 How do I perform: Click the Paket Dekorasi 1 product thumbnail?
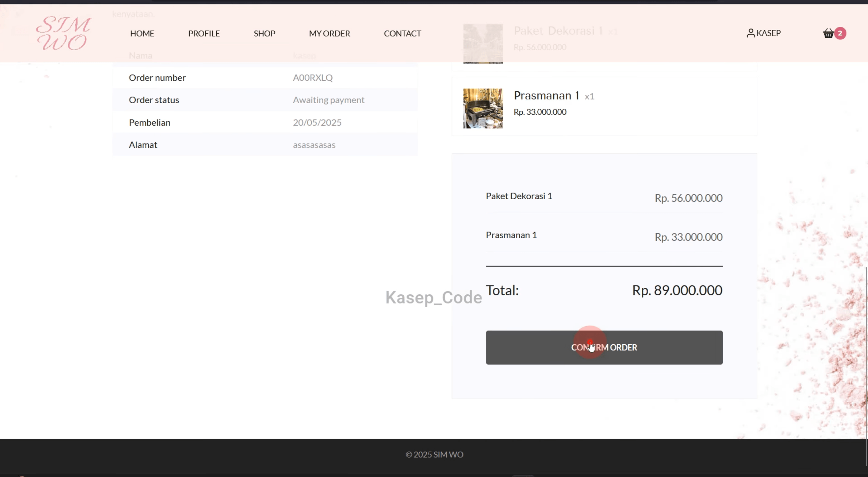483,43
